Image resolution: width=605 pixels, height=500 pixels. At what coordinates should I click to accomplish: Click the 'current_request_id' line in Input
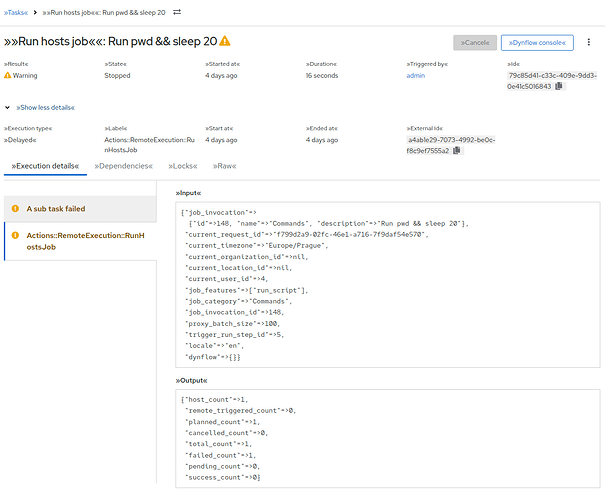[306, 234]
